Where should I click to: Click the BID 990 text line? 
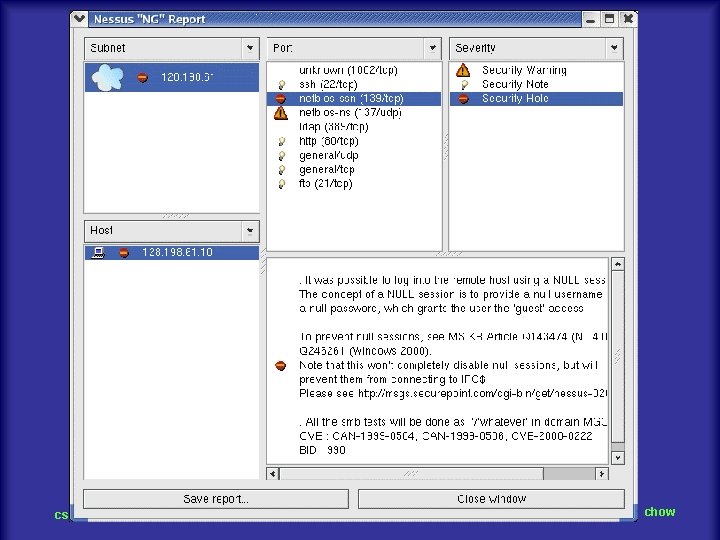pyautogui.click(x=322, y=450)
